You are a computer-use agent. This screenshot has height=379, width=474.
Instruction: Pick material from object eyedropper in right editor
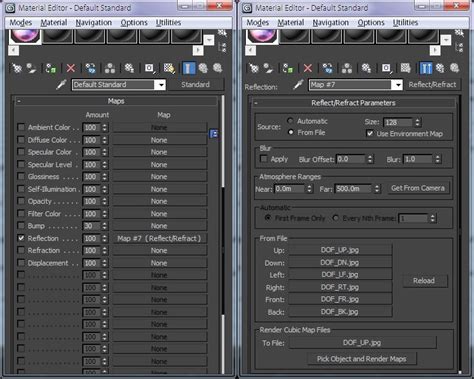tap(298, 85)
